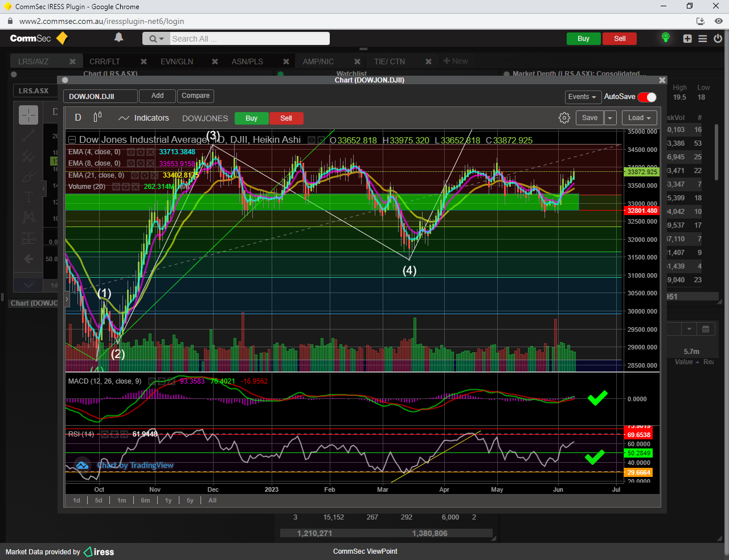Switch to the TIE/ CTN tab
729x560 pixels.
[x=390, y=61]
